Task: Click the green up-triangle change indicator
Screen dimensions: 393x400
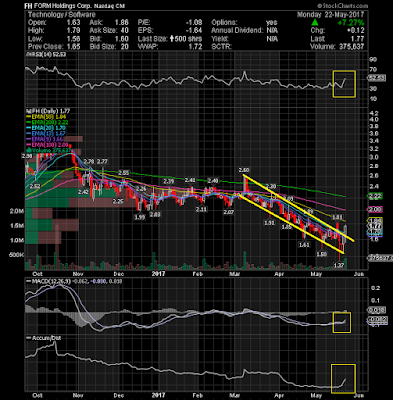Action: pos(315,23)
